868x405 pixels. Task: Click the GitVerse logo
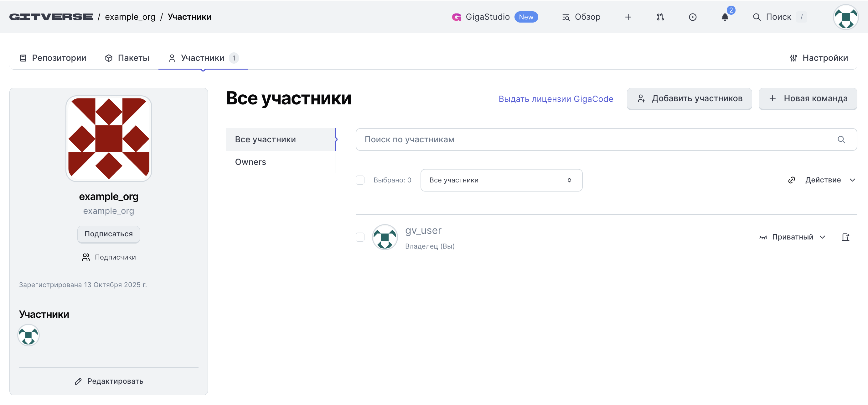pyautogui.click(x=51, y=17)
